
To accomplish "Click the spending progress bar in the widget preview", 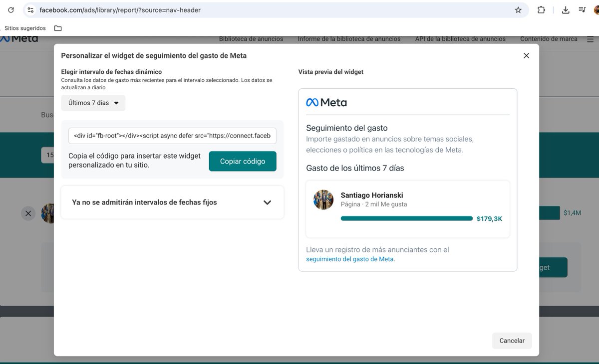I will click(x=407, y=218).
